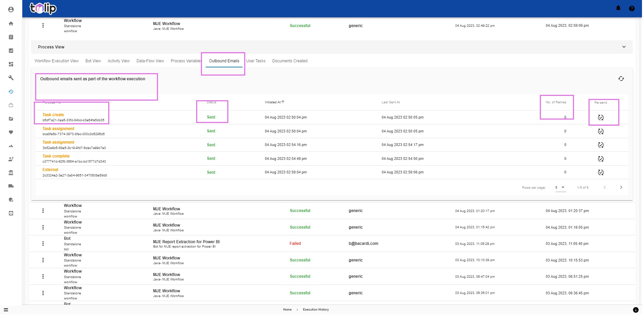Open the clipboard tasks icon in sidebar
Image resolution: width=644 pixels, height=315 pixels.
(11, 37)
